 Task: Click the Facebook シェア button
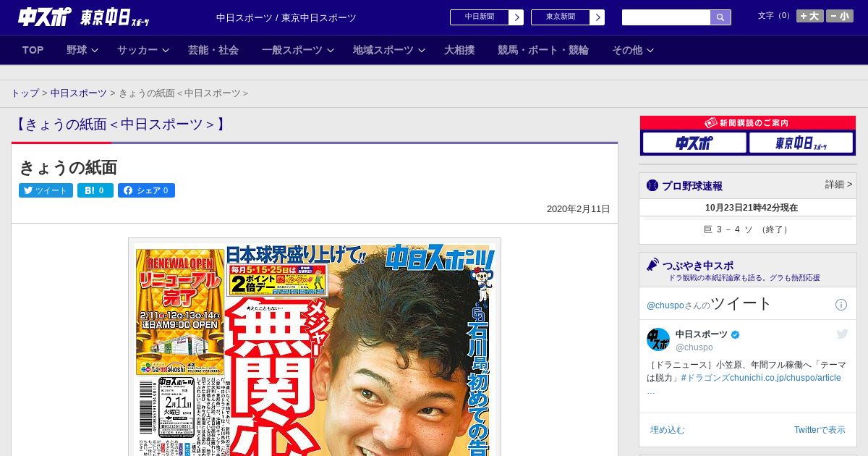click(x=146, y=190)
